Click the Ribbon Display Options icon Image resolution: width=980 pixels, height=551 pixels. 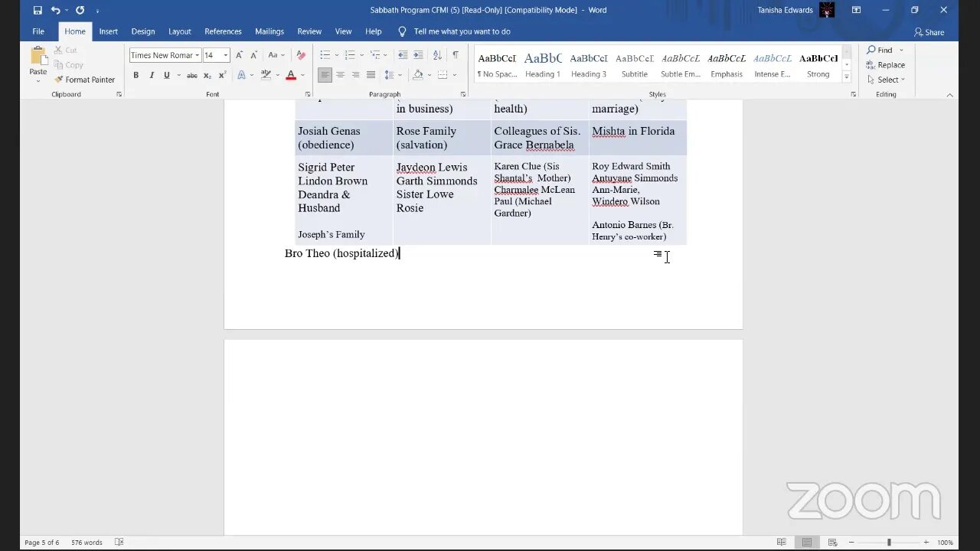tap(856, 10)
